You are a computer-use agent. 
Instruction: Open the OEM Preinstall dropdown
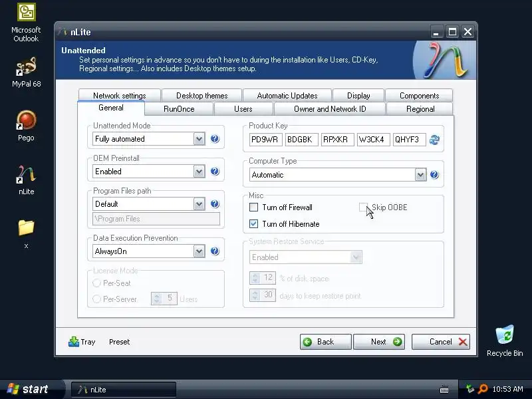(x=199, y=172)
